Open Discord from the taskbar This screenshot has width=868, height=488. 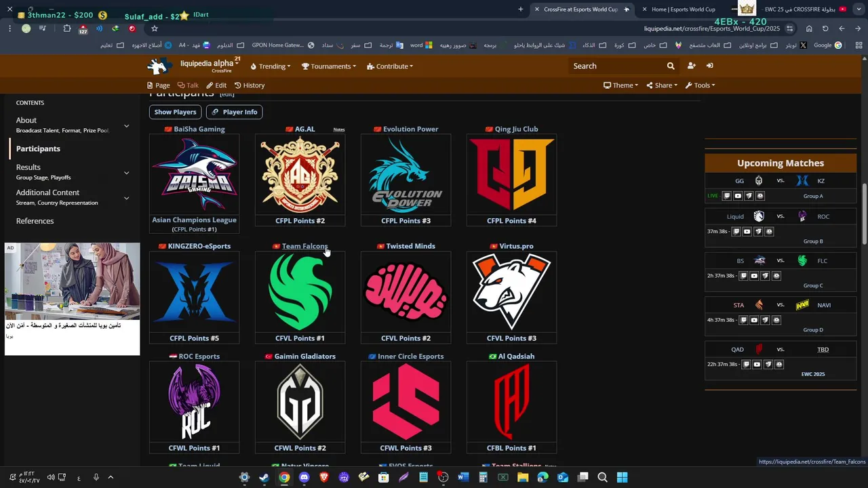coord(304,477)
